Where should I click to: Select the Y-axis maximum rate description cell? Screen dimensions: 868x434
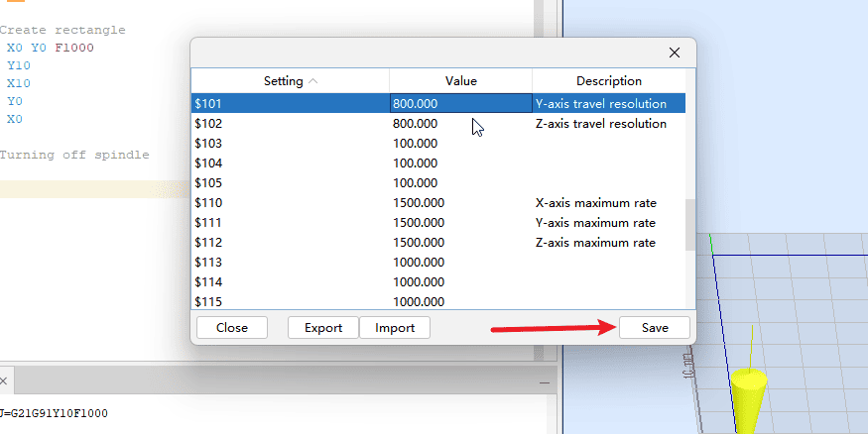click(608, 223)
